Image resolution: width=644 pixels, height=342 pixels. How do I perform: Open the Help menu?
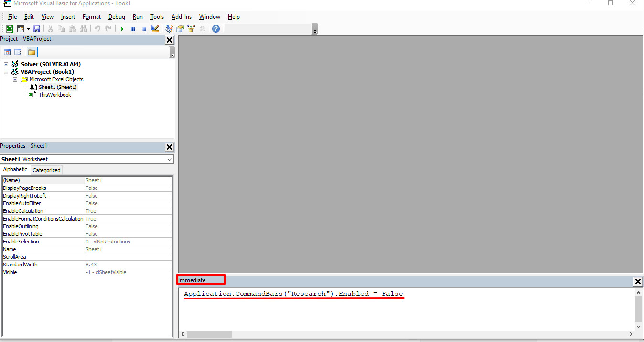(234, 17)
